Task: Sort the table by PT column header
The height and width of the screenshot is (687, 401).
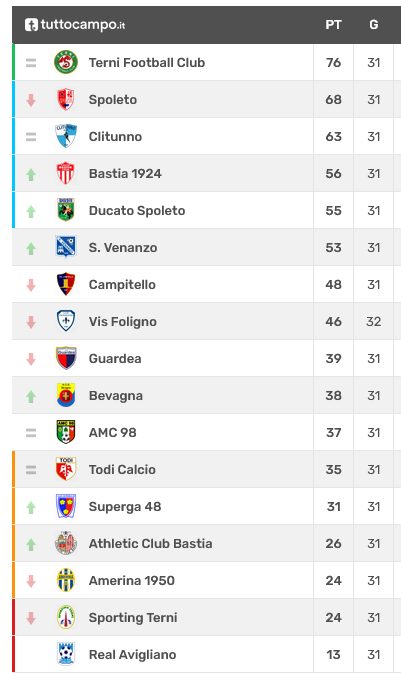Action: click(333, 25)
